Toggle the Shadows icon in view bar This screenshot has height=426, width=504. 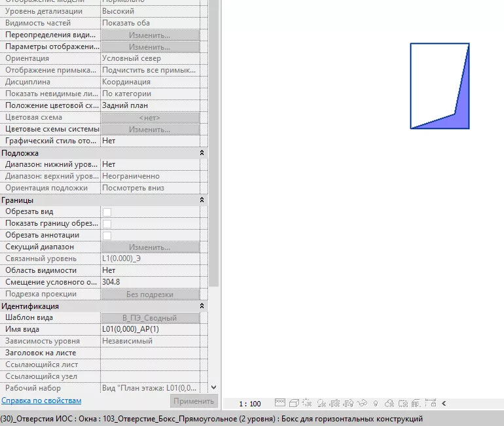pyautogui.click(x=321, y=404)
